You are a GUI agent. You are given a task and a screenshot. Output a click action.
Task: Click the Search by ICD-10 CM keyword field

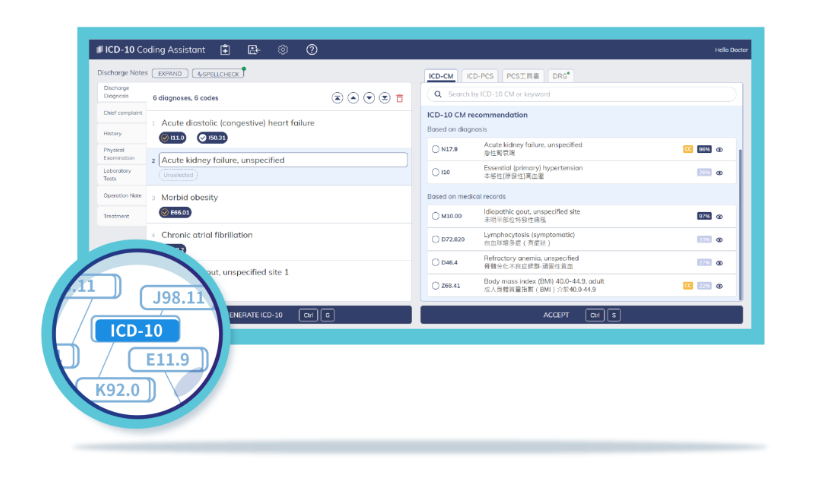pyautogui.click(x=582, y=94)
